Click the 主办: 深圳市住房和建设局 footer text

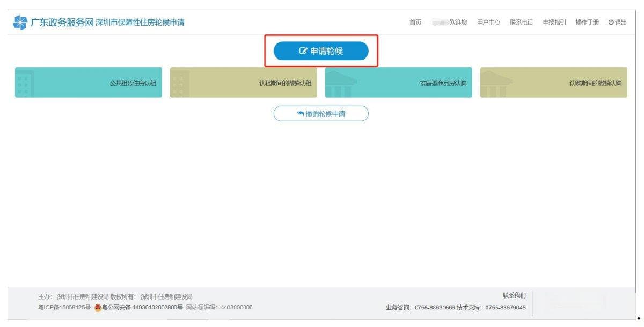tap(74, 296)
